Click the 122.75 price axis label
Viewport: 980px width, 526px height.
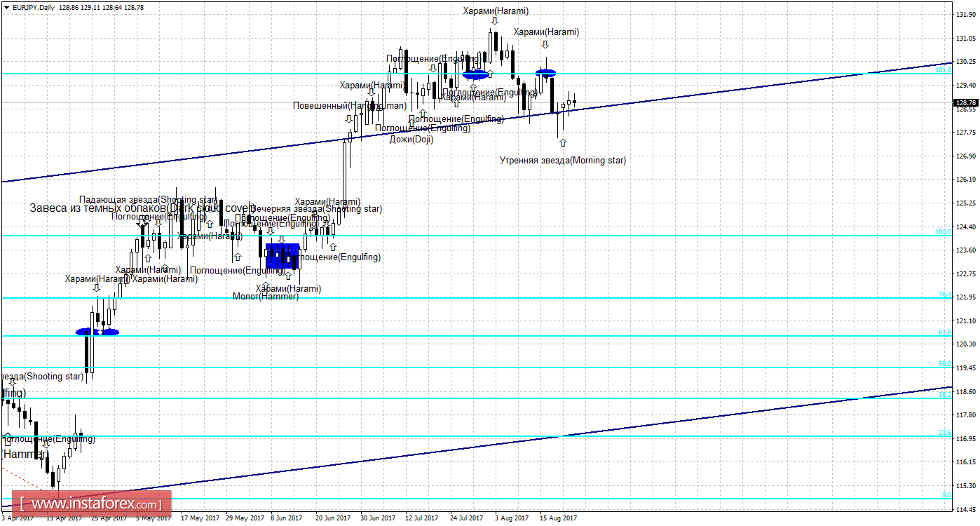[967, 273]
